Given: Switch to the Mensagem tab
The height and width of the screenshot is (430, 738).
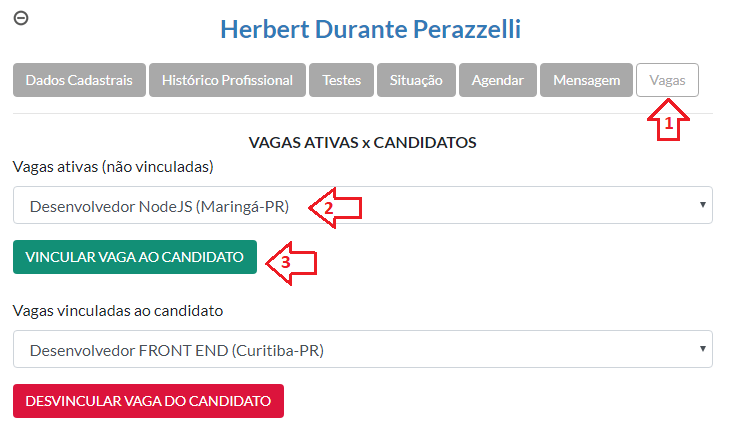Looking at the screenshot, I should 586,80.
